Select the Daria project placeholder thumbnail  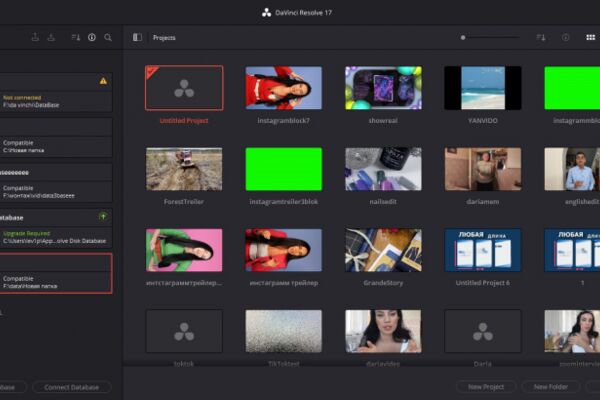(483, 331)
